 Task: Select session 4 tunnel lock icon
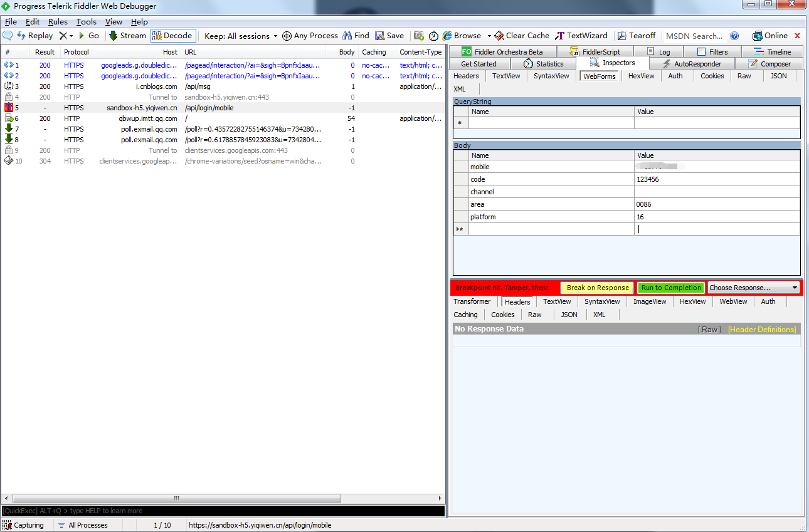point(9,97)
